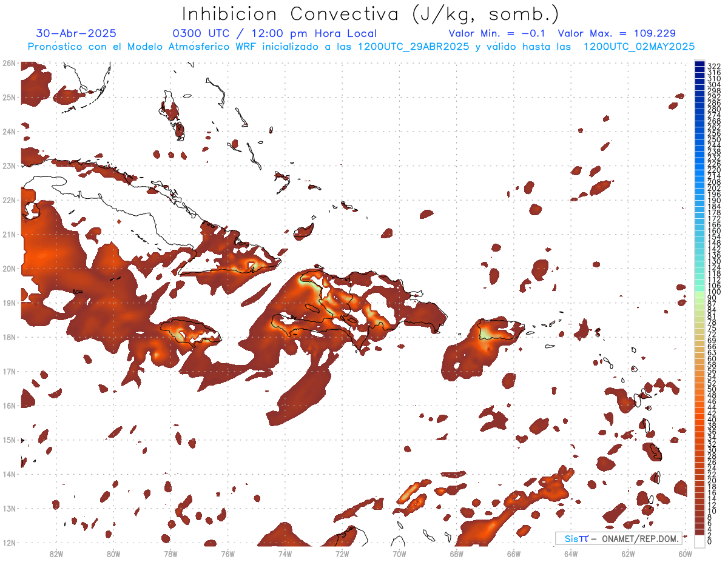The image size is (728, 562).
Task: Click the 64W longitude label
Action: (x=570, y=554)
